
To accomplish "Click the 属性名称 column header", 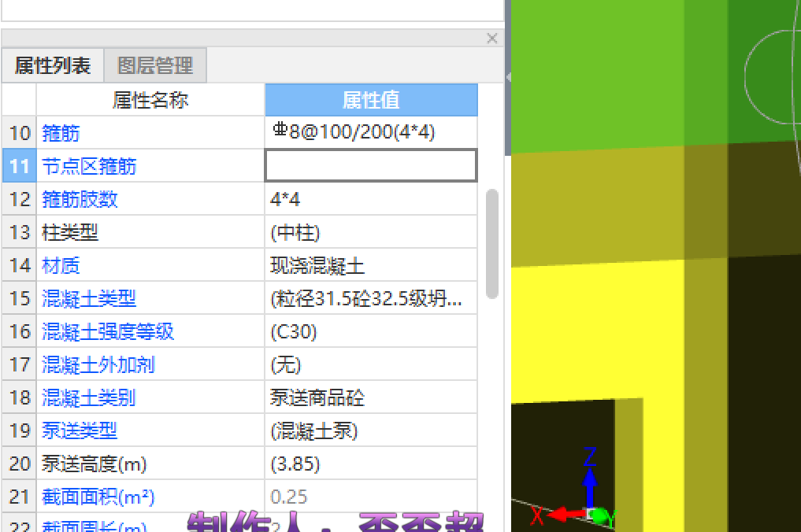I will 150,100.
